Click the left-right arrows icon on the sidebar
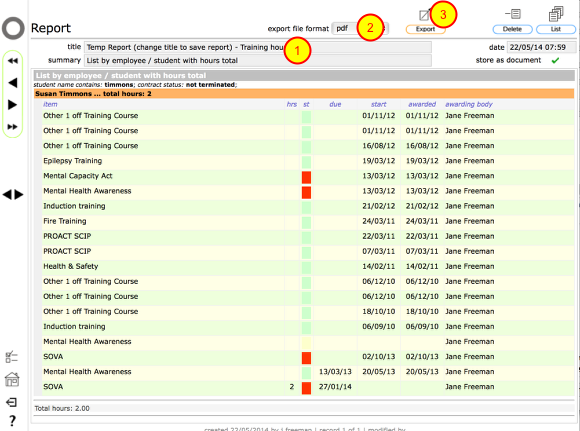Viewport: 580px width, 431px height. tap(13, 194)
